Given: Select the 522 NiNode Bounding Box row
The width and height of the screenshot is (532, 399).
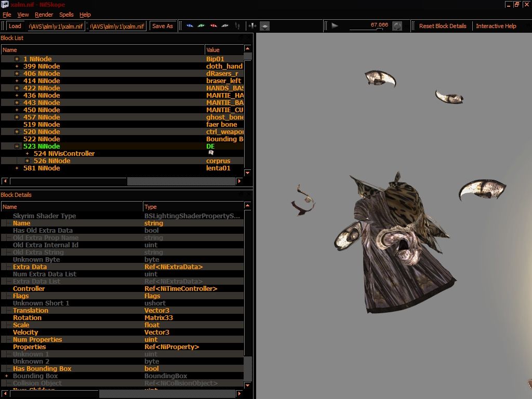Looking at the screenshot, I should (122, 139).
